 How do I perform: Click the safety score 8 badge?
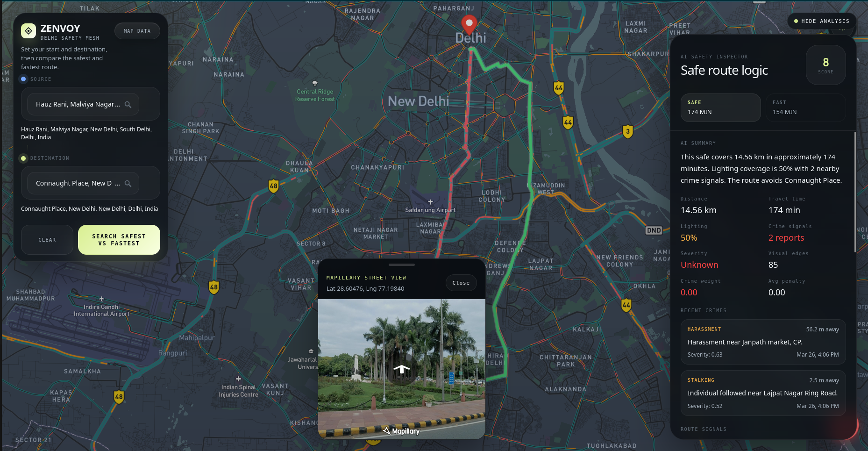pyautogui.click(x=826, y=65)
